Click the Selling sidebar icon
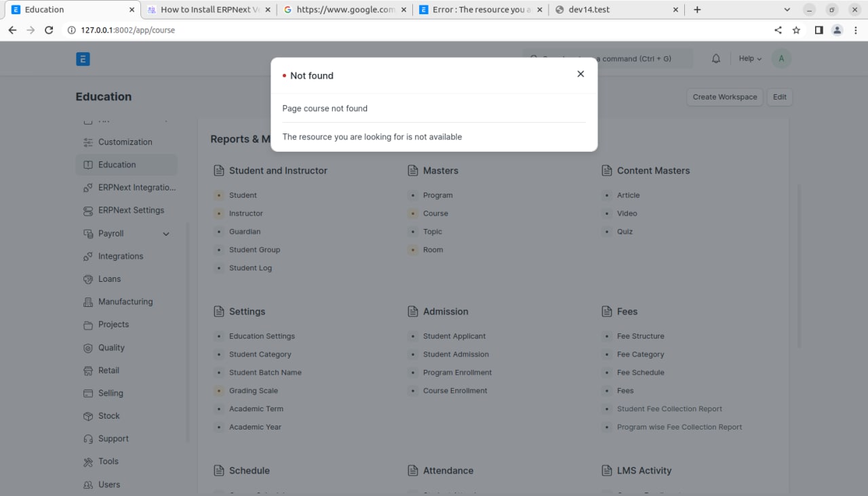This screenshot has height=496, width=868. [x=87, y=393]
